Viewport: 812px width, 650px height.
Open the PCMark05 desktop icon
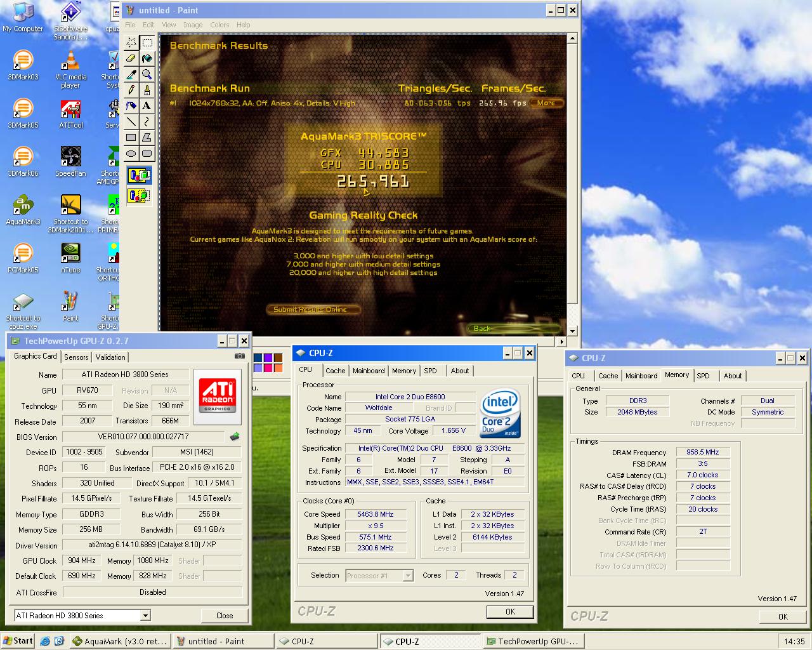(x=23, y=258)
